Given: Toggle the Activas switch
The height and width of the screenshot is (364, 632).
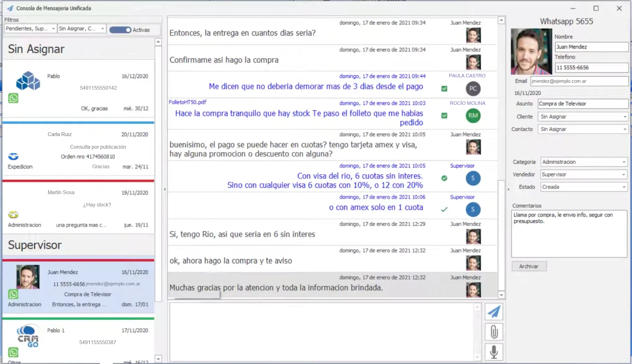Looking at the screenshot, I should pos(120,30).
